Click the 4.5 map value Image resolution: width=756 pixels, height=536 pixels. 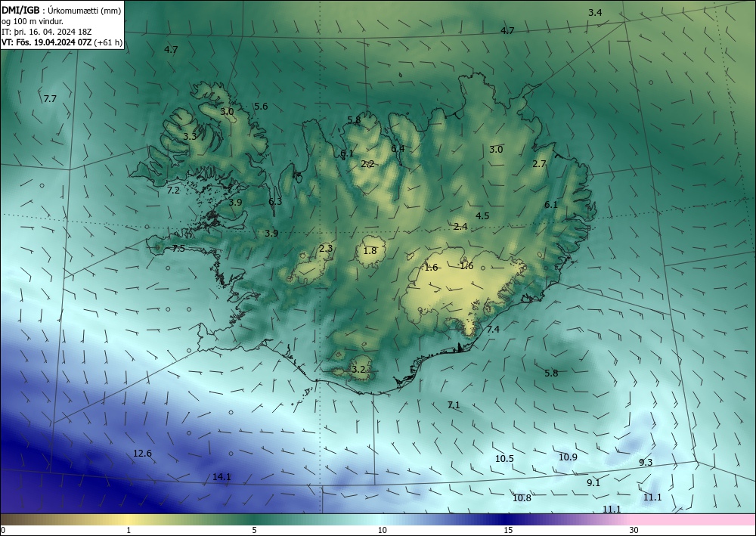[x=482, y=216]
